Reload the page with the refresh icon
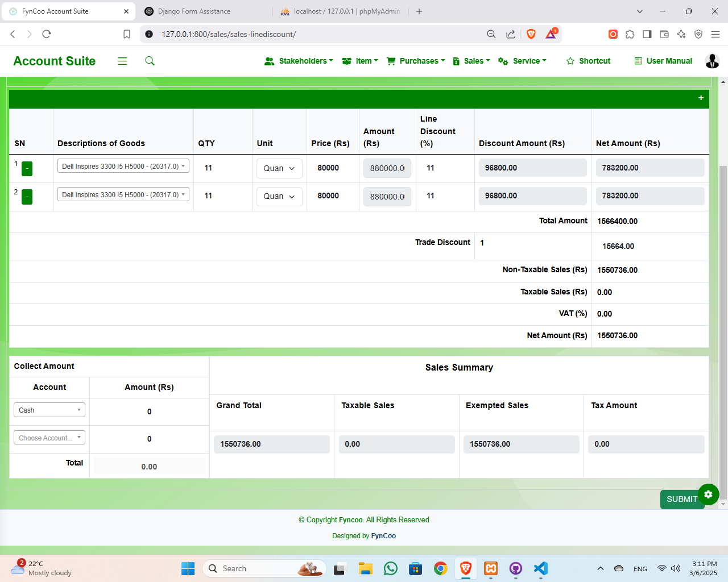The height and width of the screenshot is (582, 728). click(x=47, y=34)
